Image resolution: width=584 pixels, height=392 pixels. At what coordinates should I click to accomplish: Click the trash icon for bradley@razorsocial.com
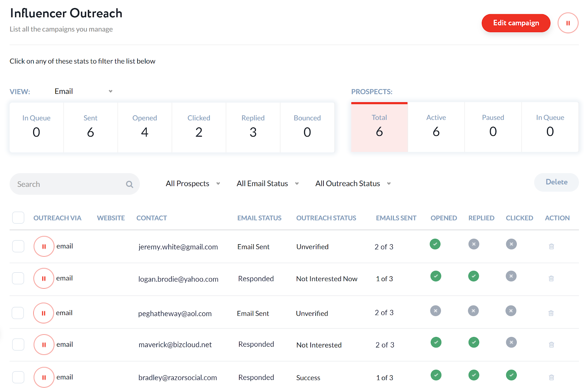click(551, 377)
